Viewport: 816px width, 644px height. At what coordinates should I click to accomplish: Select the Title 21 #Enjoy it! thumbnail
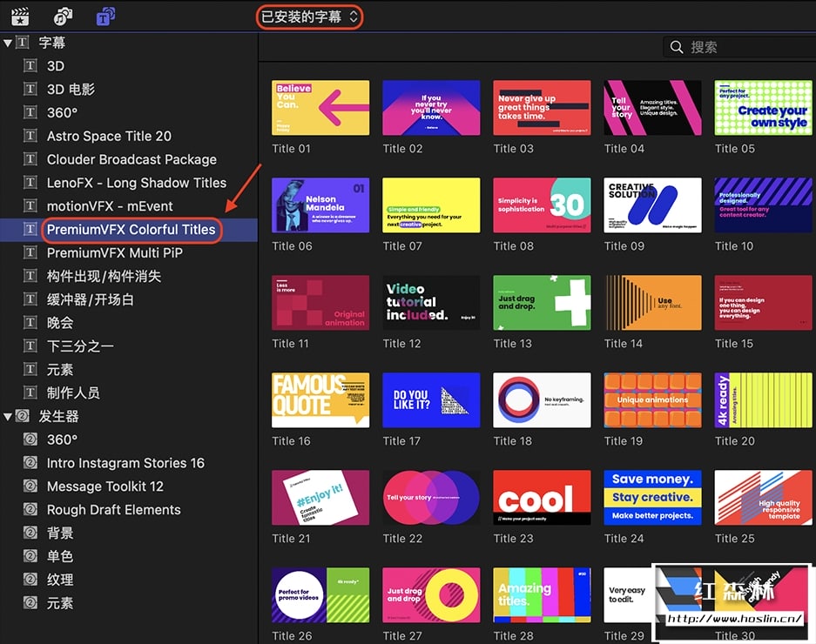point(320,498)
